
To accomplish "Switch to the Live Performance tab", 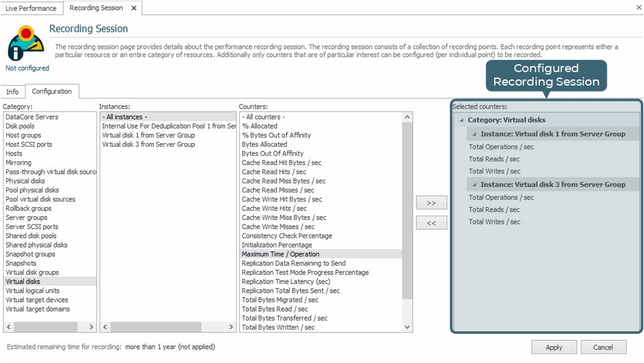I will coord(31,8).
